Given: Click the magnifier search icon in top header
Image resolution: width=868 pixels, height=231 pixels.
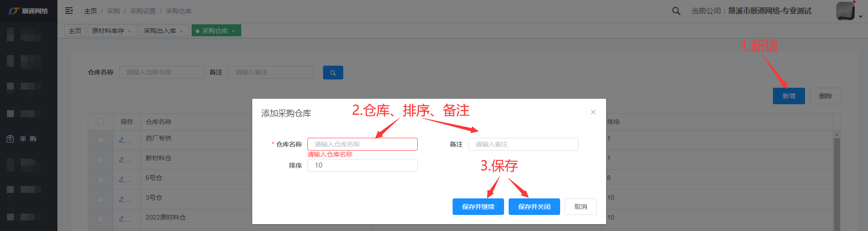Looking at the screenshot, I should click(676, 11).
